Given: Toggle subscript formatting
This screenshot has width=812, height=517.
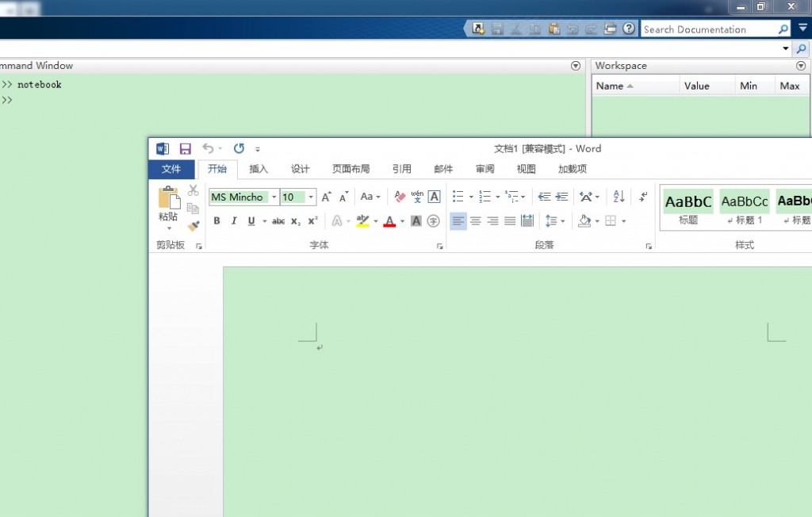Looking at the screenshot, I should 295,221.
